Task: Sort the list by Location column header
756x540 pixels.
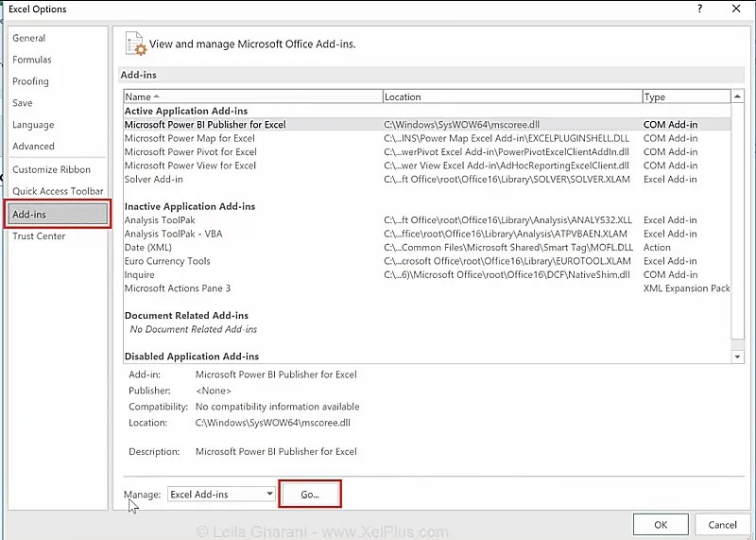Action: click(513, 96)
